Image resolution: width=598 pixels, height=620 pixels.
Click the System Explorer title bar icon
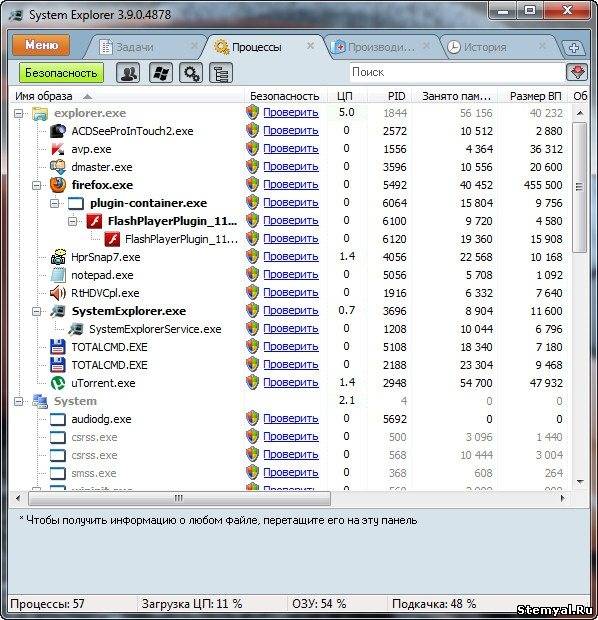(16, 15)
